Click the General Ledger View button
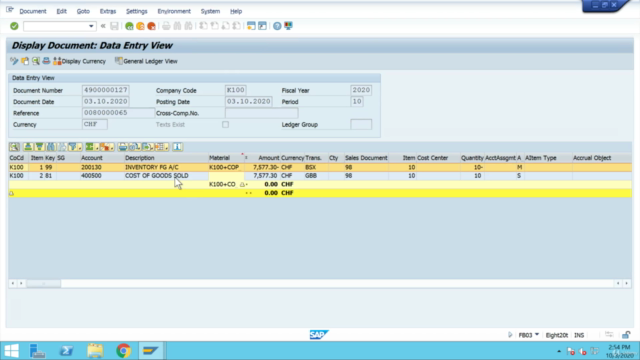 (146, 61)
